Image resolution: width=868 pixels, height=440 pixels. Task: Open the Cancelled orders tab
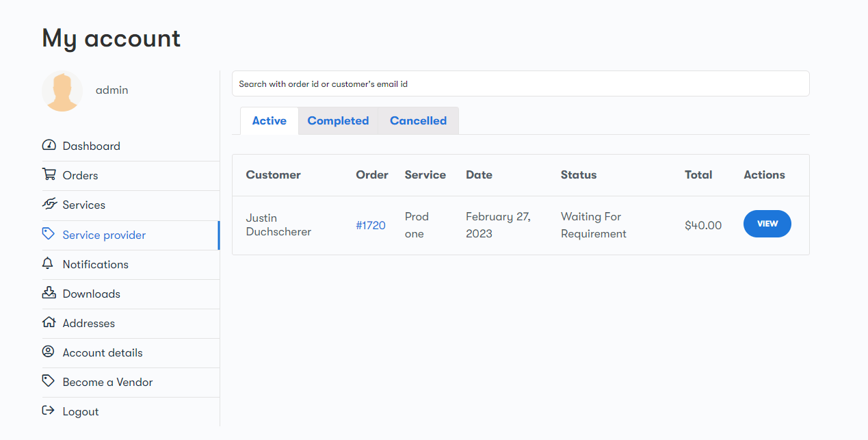[418, 121]
